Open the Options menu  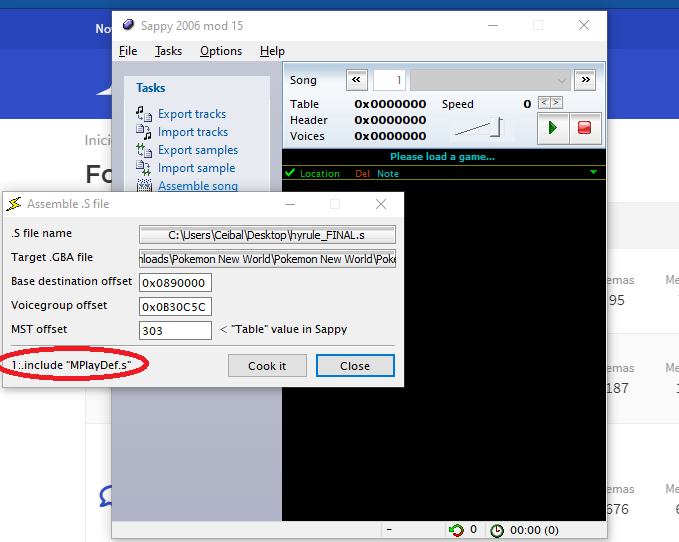point(220,51)
